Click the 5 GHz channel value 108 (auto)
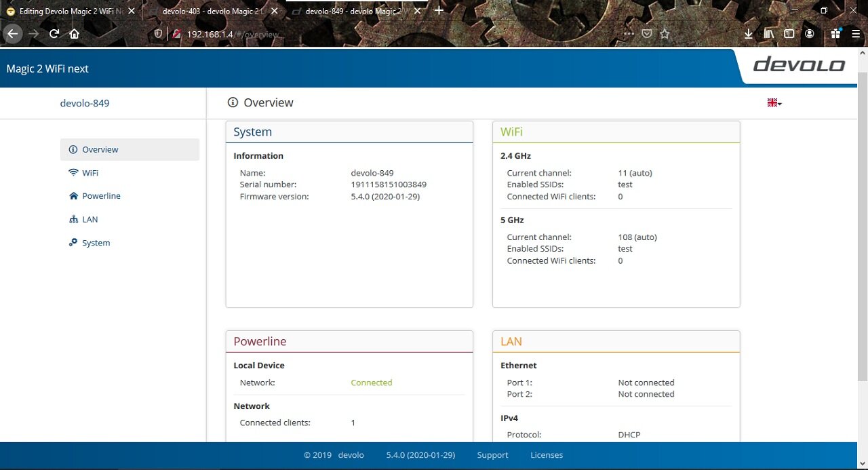The height and width of the screenshot is (470, 868). (x=637, y=237)
